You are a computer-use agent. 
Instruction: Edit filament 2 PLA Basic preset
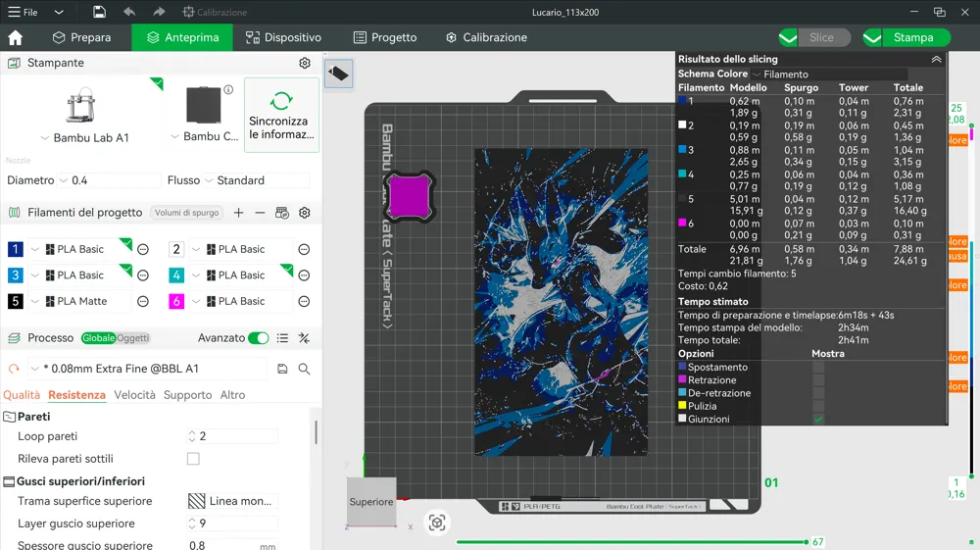(304, 249)
